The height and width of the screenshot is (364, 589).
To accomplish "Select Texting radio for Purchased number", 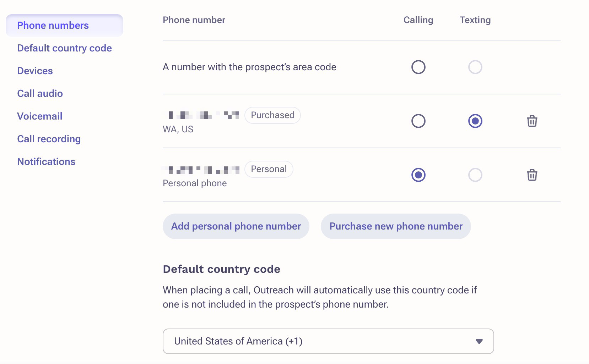I will pyautogui.click(x=475, y=121).
